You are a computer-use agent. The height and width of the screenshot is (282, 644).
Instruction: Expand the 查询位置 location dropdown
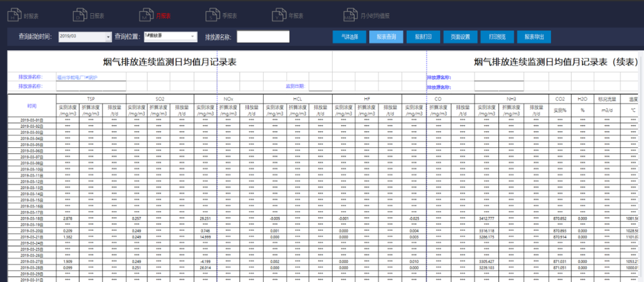[193, 37]
